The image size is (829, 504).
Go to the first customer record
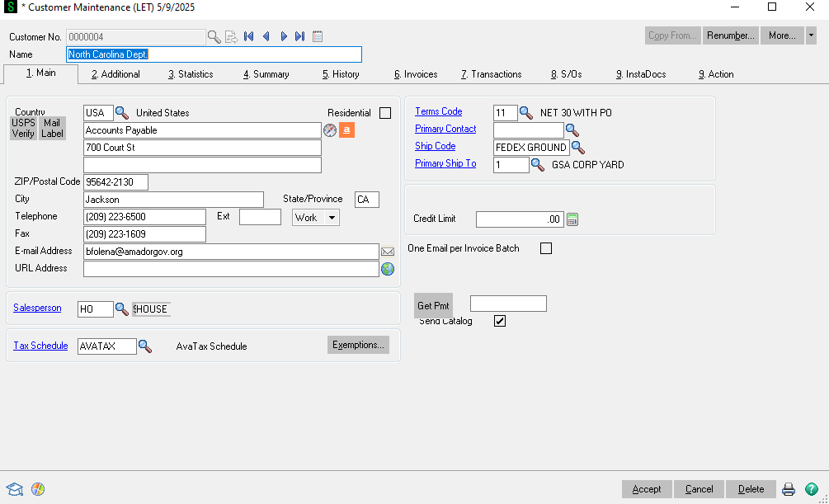[x=249, y=36]
